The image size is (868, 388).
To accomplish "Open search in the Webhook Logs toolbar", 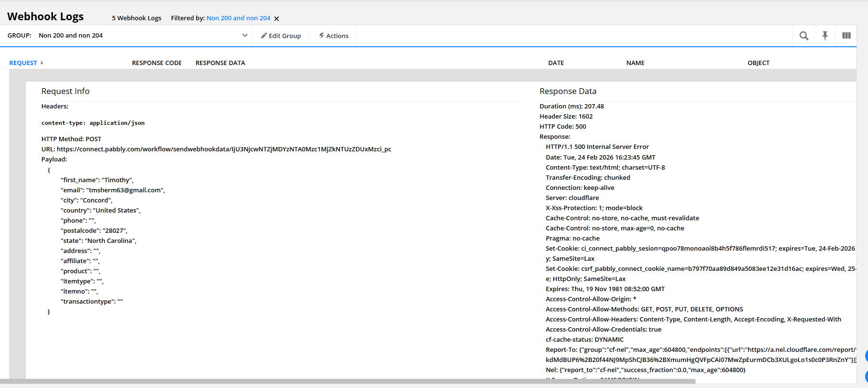I will coord(803,36).
